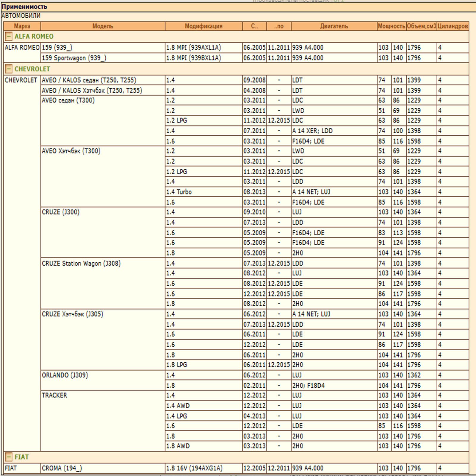Click the 2H0; F18D4 engine cell
This screenshot has height=476, width=476.
[x=308, y=386]
